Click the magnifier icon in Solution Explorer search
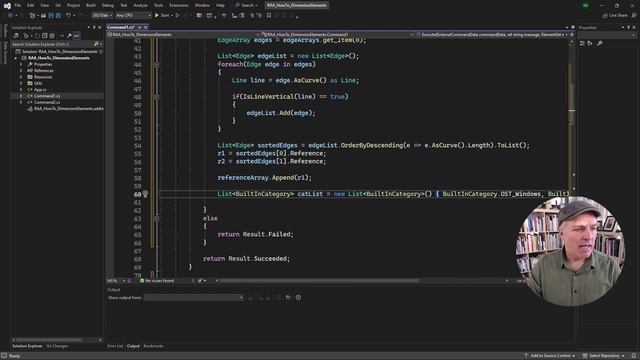 (x=96, y=44)
